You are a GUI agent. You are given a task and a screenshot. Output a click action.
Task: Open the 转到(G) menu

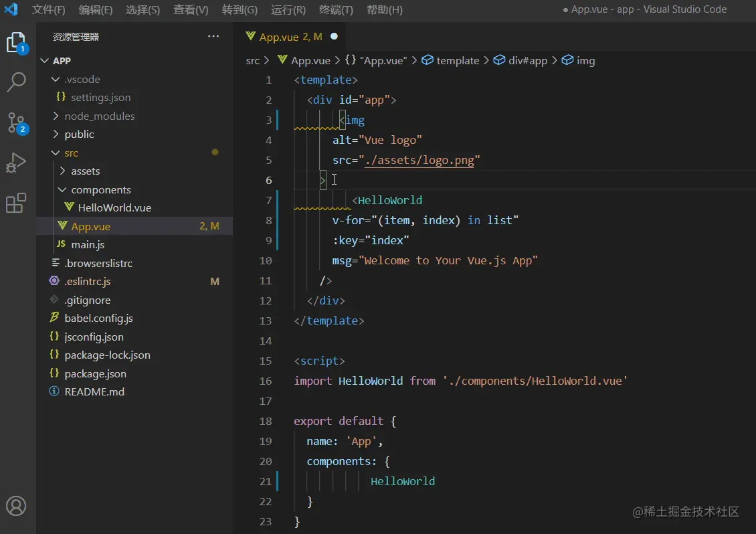coord(240,9)
